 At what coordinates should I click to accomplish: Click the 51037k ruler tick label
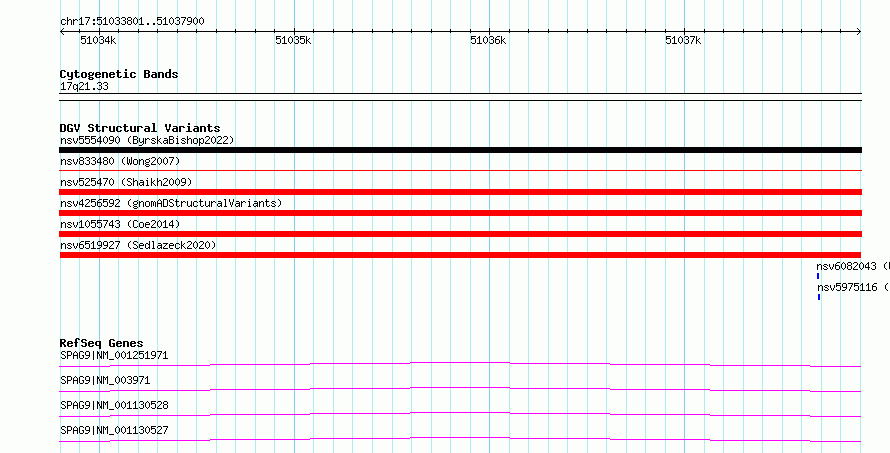(683, 40)
